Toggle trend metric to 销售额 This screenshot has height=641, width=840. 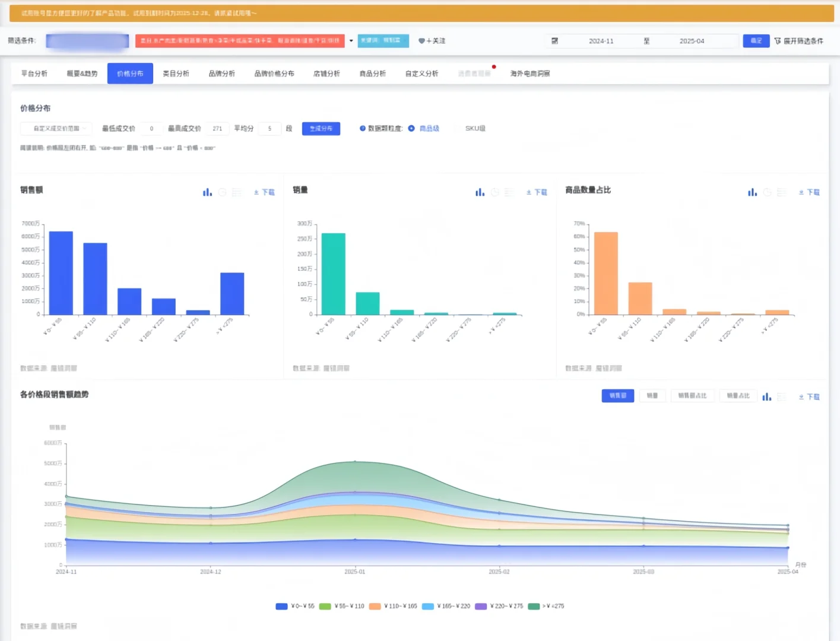coord(618,396)
